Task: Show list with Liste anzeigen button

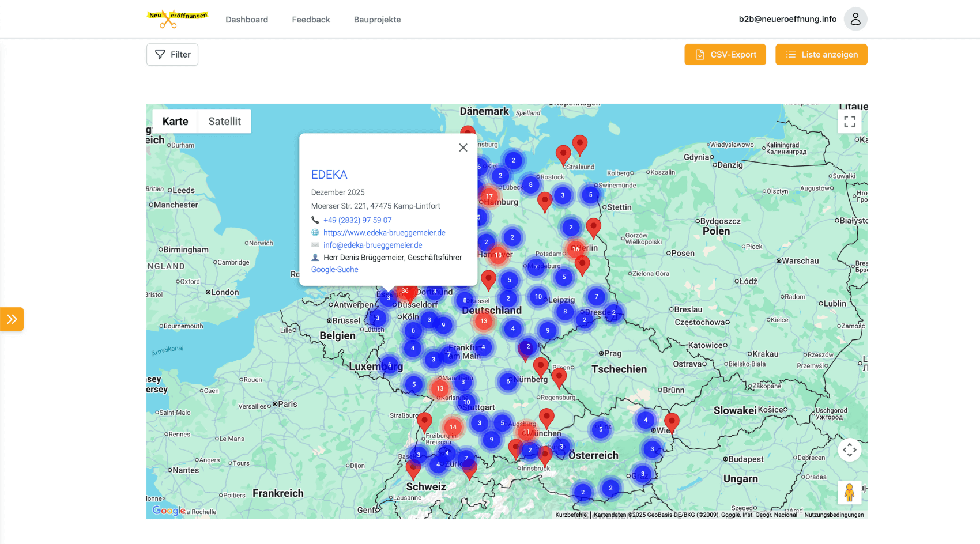Action: pos(821,55)
